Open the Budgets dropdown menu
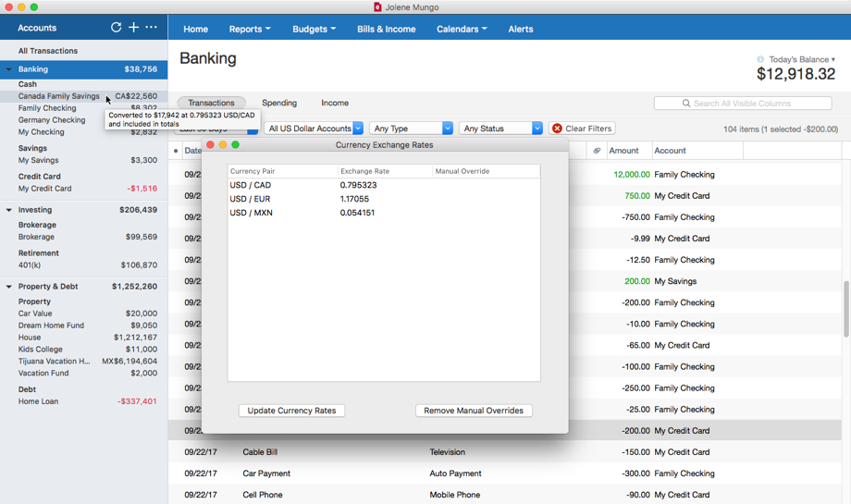This screenshot has width=851, height=504. point(314,30)
